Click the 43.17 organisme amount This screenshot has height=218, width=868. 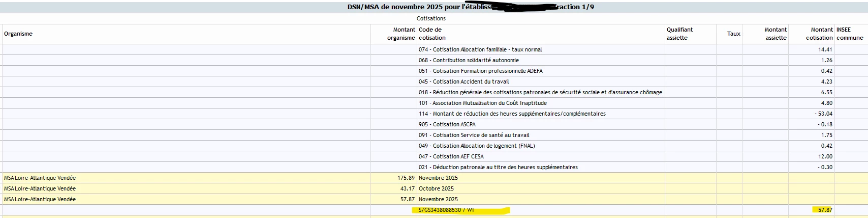[x=408, y=188]
